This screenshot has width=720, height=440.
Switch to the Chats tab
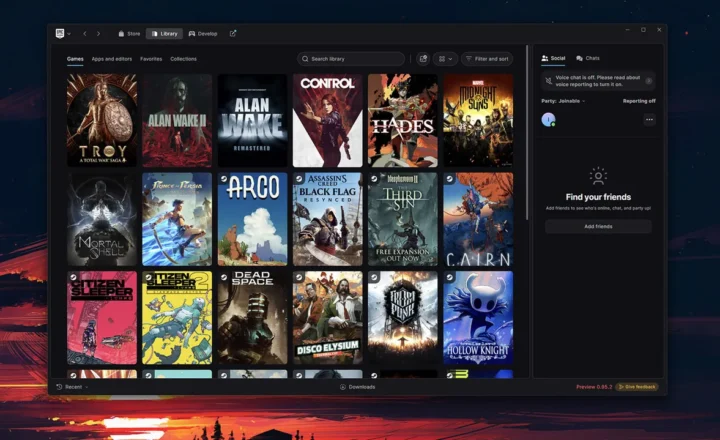tap(588, 58)
